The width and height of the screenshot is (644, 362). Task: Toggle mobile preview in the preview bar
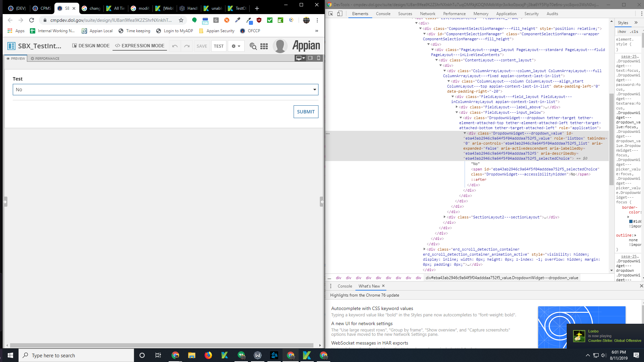318,58
